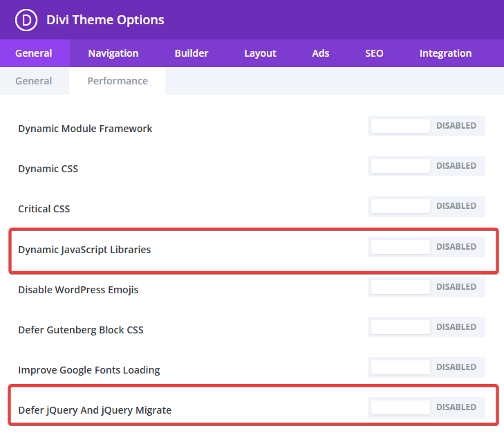Enable Defer Gutenberg Block CSS

coord(426,327)
